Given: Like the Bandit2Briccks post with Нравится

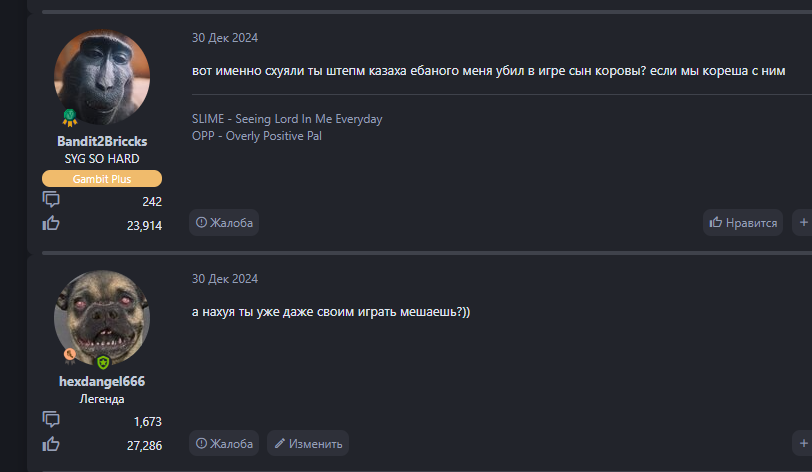Looking at the screenshot, I should coord(743,222).
